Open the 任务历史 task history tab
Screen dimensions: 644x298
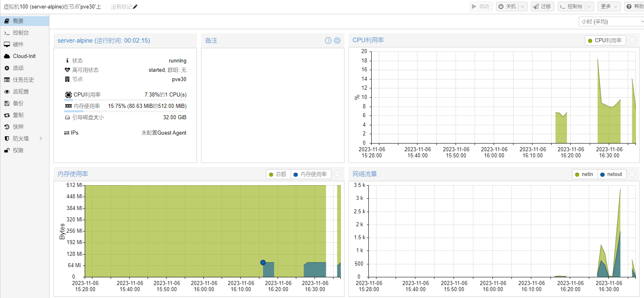click(25, 79)
